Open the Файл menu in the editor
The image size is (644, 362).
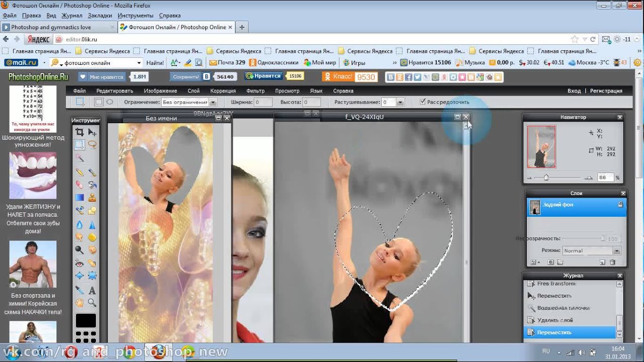click(x=79, y=91)
